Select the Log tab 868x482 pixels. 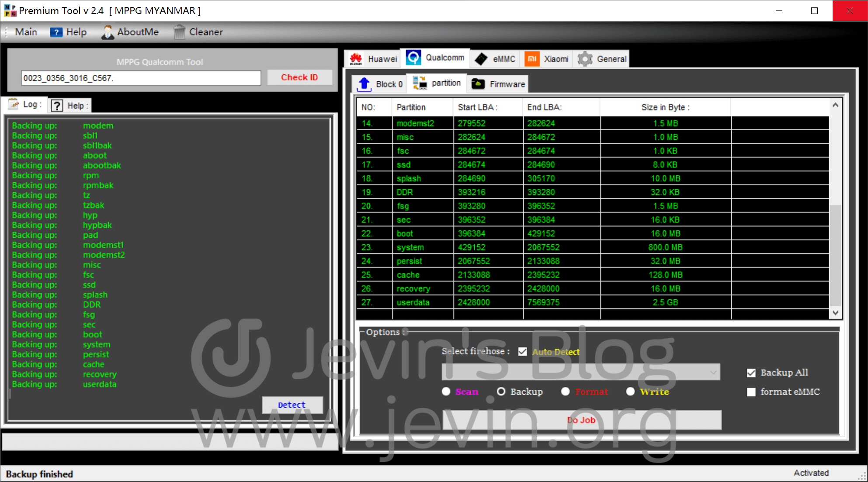click(25, 104)
